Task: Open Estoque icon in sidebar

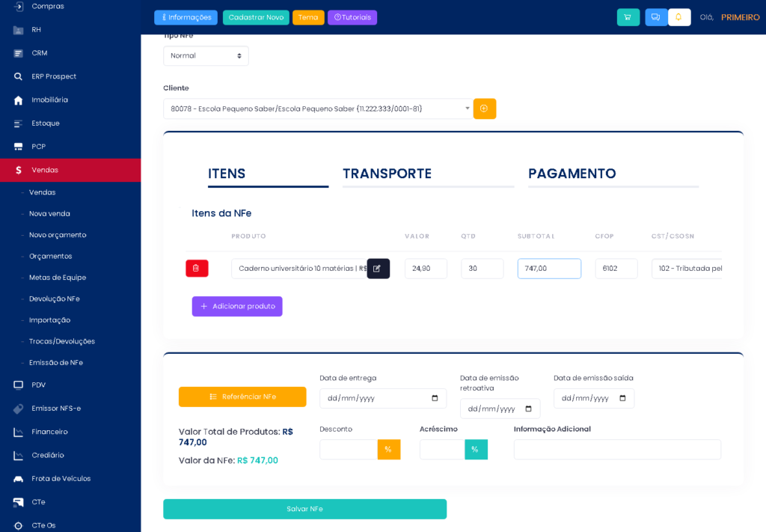Action: click(x=18, y=123)
